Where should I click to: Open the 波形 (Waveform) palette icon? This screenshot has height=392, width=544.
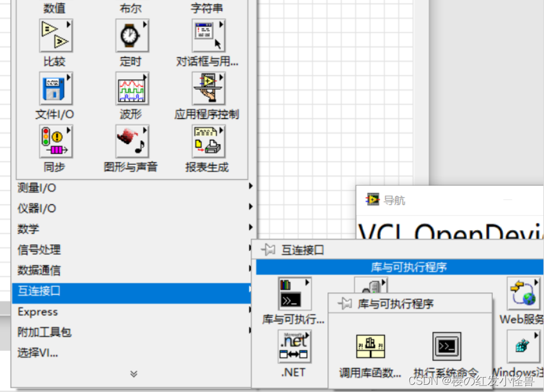[132, 88]
